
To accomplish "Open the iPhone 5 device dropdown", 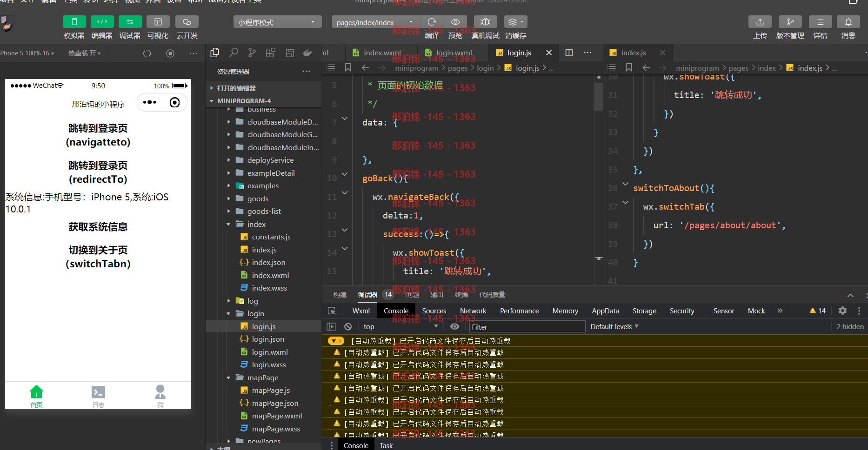I will point(27,53).
